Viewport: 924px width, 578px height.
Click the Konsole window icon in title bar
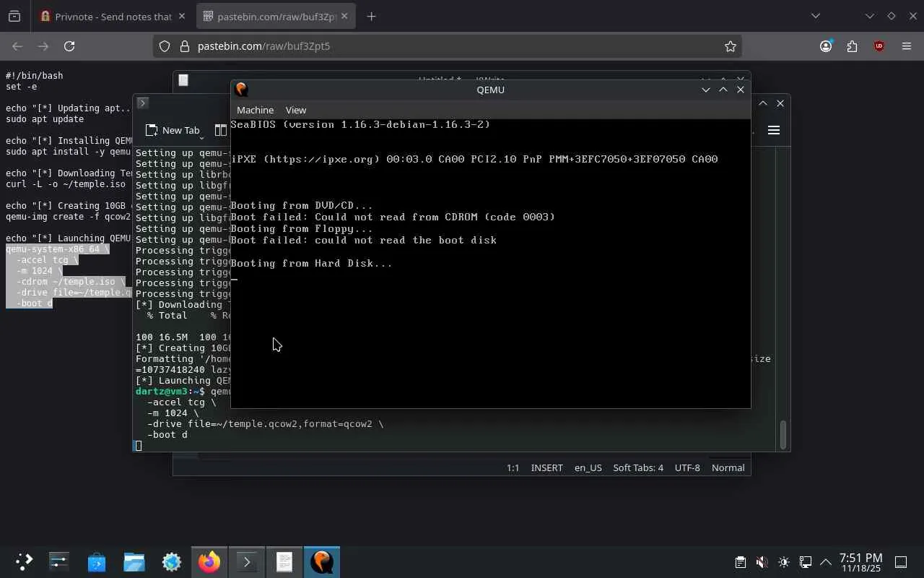142,103
